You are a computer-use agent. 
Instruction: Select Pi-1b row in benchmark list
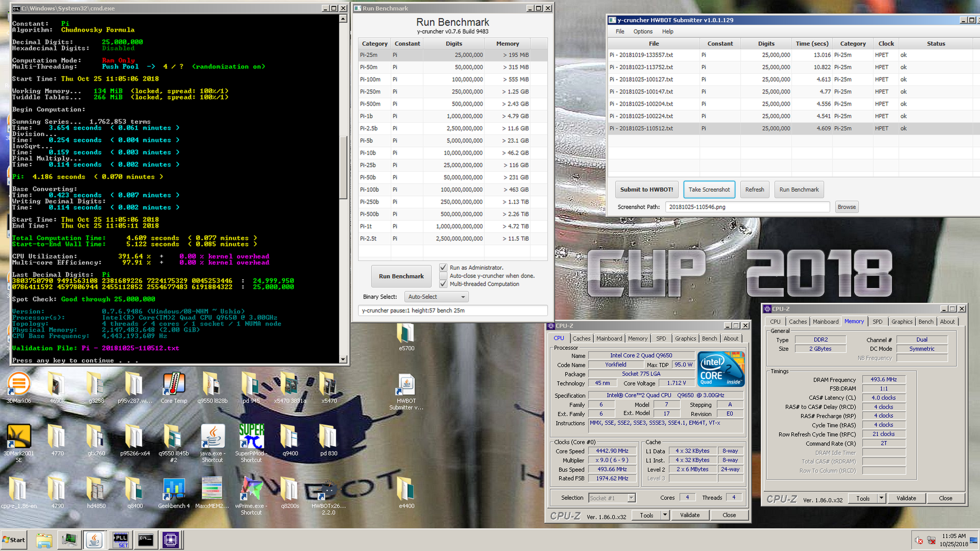pos(453,116)
